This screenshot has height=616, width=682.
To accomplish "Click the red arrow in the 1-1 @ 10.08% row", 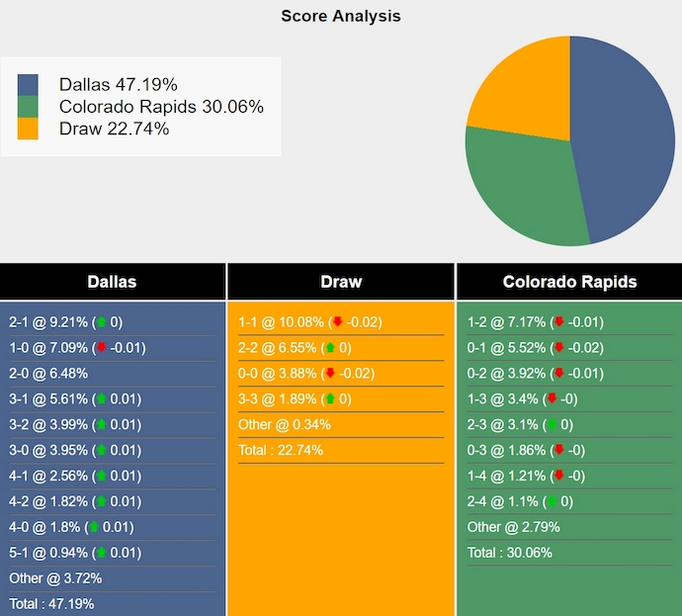I will (338, 322).
